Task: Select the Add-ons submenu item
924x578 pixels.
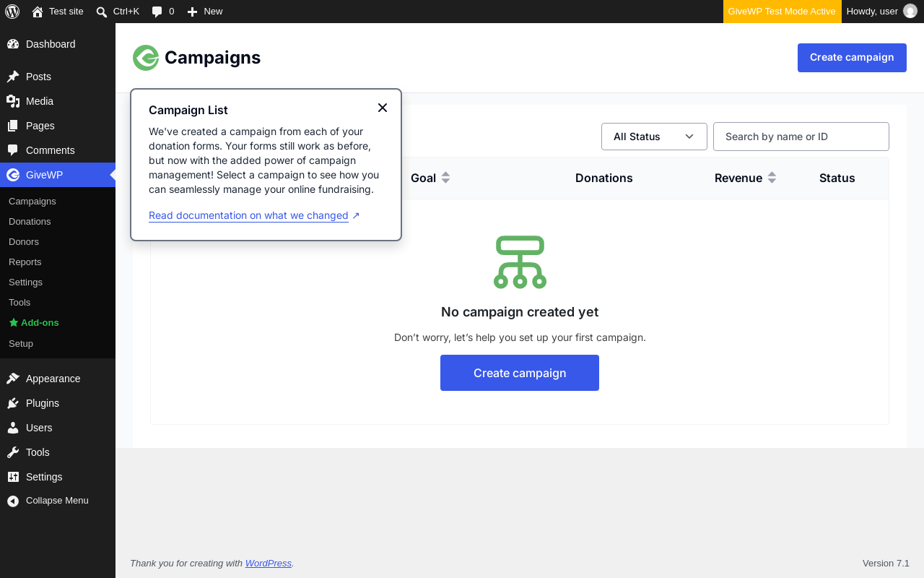Action: pos(34,323)
